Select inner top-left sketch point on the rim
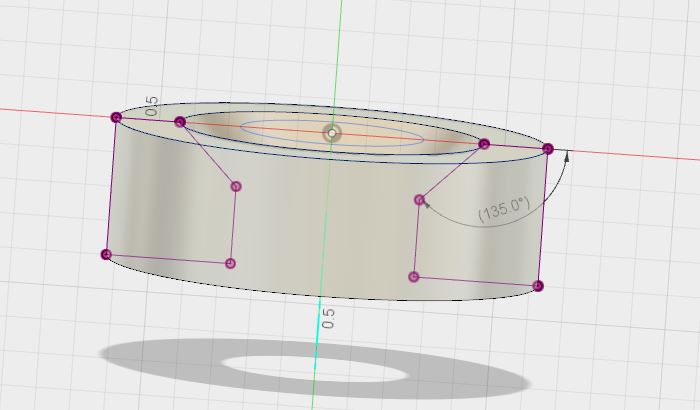 tap(180, 121)
